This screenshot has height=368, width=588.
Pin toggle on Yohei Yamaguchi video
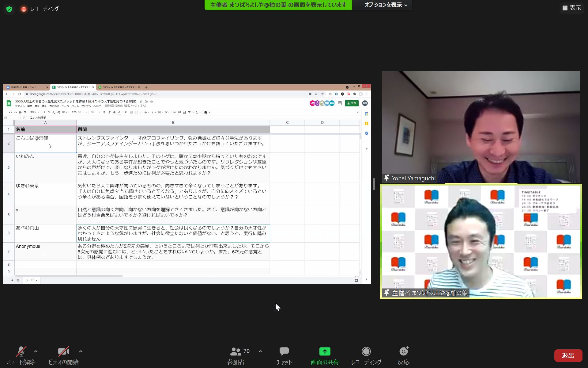tap(386, 178)
